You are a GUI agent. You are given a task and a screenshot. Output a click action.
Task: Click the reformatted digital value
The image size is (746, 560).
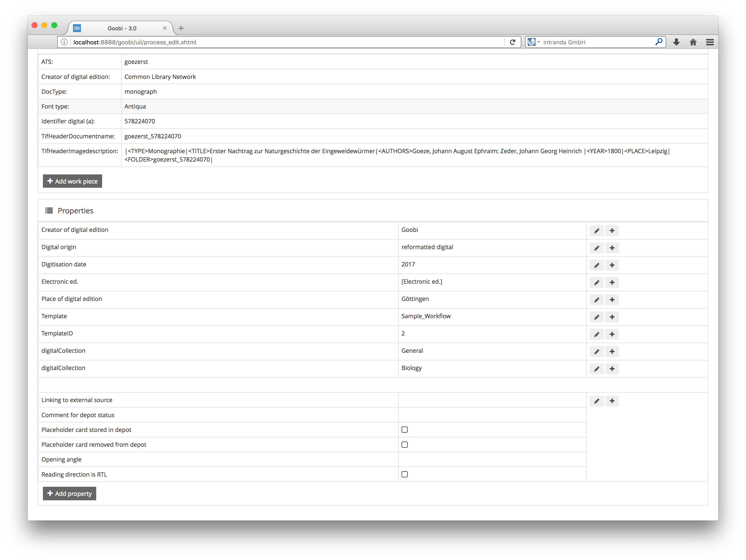click(x=427, y=247)
